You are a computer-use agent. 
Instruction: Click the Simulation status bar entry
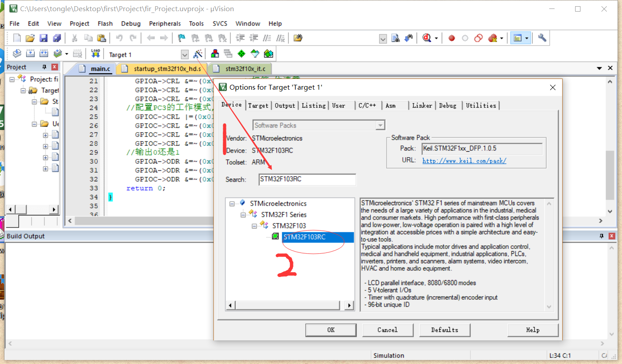click(x=388, y=356)
